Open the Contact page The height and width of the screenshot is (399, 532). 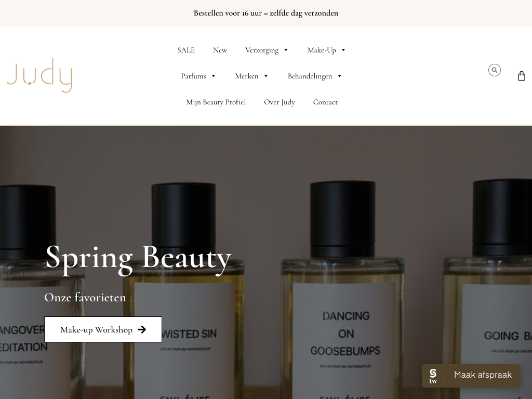pos(325,102)
